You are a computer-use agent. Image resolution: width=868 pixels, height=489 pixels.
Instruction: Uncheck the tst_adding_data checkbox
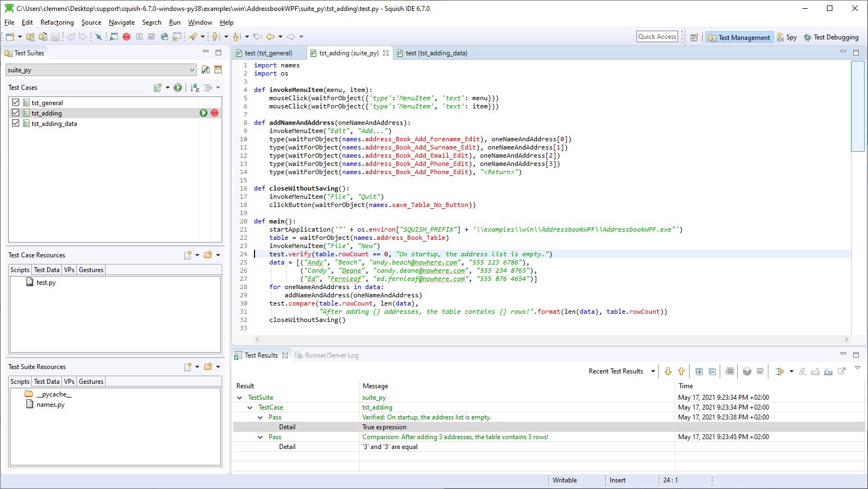pyautogui.click(x=16, y=123)
